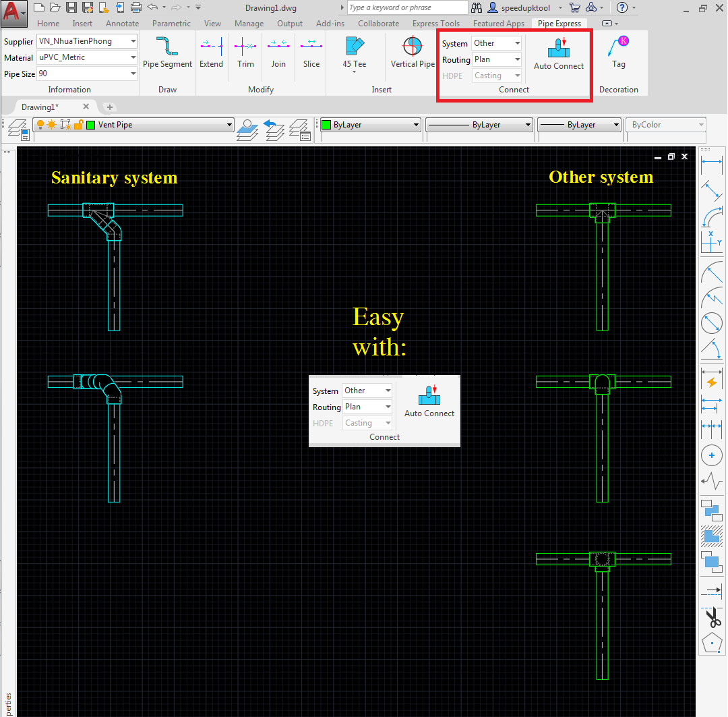Plot the drawing with the printer icon
Screen dimensions: 728x717
136,7
